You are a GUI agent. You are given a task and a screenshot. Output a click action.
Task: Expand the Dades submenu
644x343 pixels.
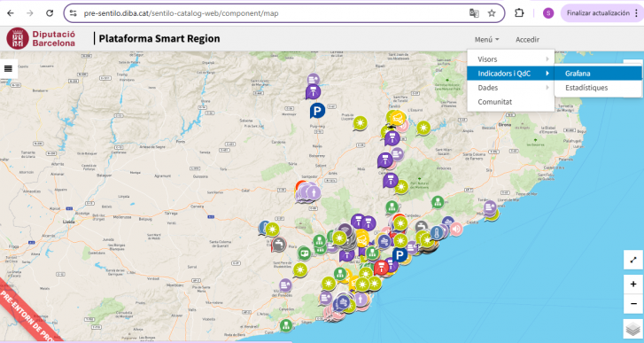click(x=510, y=88)
